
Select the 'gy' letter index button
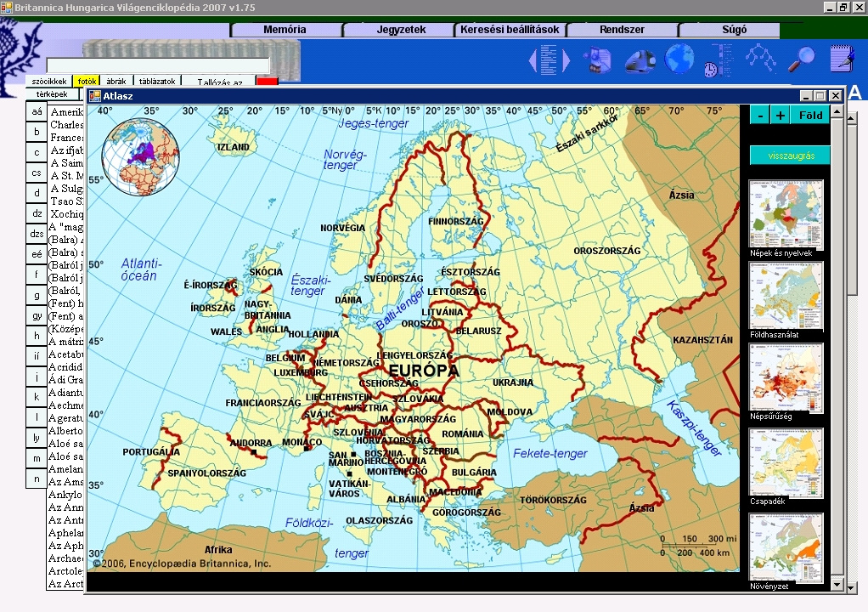point(37,315)
